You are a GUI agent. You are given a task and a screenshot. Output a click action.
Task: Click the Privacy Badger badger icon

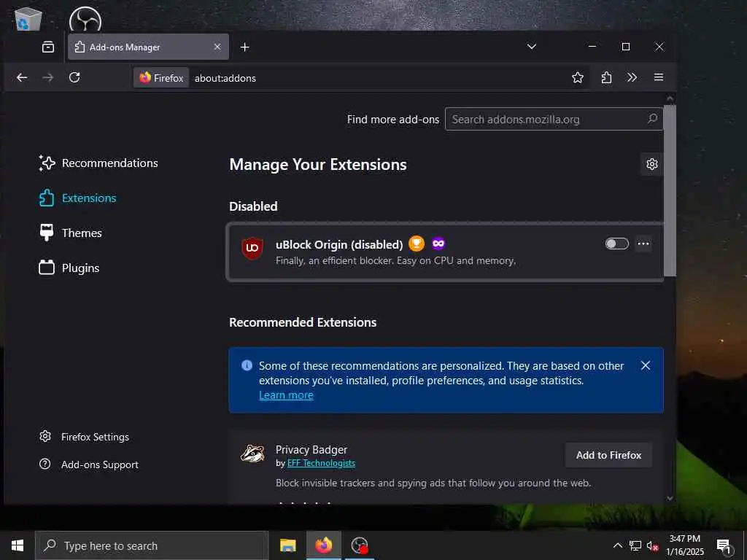[252, 454]
